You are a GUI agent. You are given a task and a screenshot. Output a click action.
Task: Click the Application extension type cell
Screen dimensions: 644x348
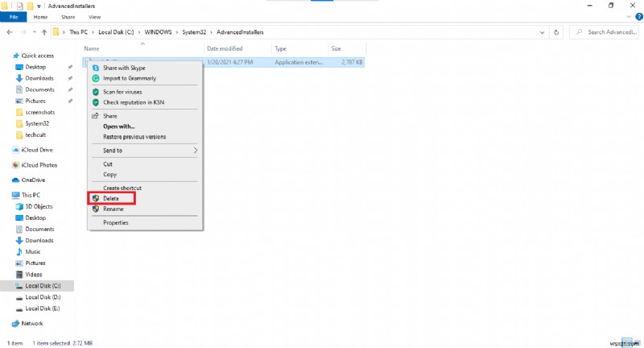point(299,62)
